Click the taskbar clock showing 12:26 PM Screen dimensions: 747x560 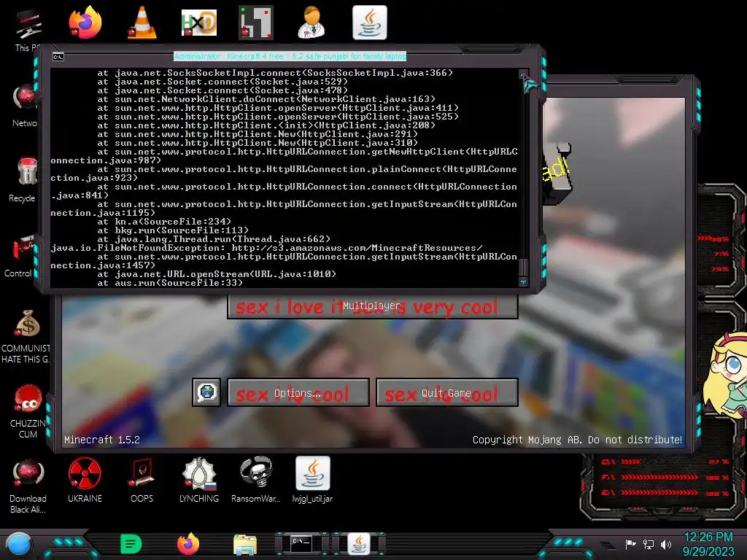(x=708, y=537)
